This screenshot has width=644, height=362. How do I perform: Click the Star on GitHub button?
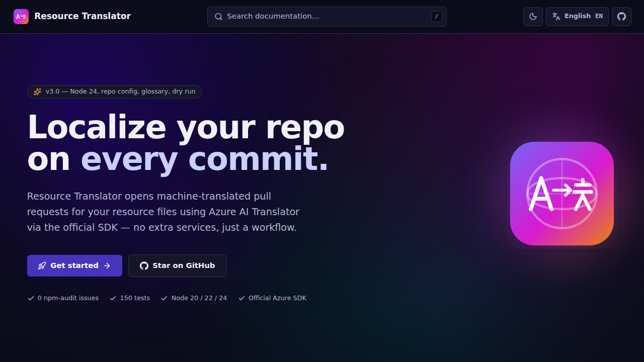(177, 265)
